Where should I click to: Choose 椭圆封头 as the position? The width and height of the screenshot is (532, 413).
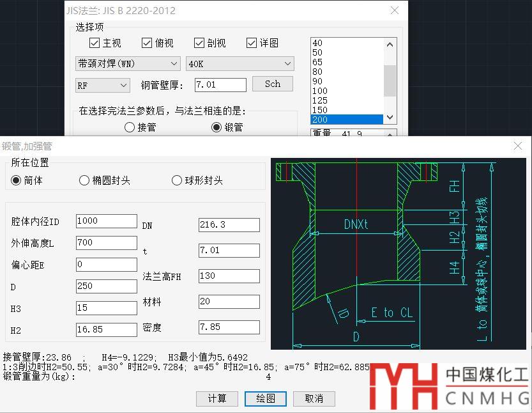click(x=84, y=180)
